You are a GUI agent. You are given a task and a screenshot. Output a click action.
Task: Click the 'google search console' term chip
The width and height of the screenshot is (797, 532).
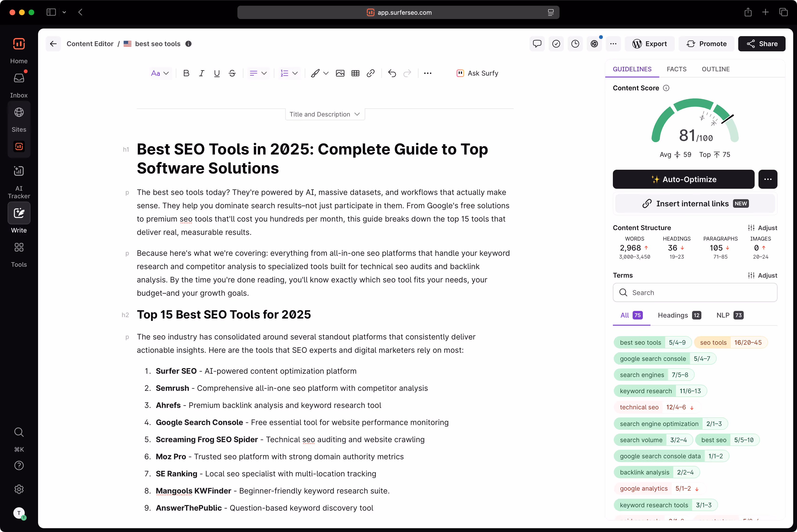pos(664,359)
